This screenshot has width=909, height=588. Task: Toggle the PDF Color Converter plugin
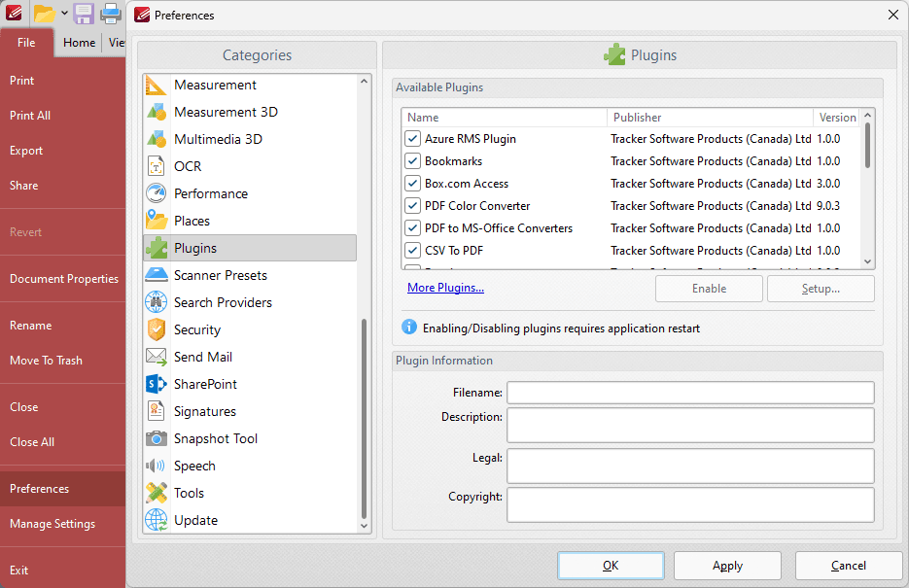tap(411, 205)
